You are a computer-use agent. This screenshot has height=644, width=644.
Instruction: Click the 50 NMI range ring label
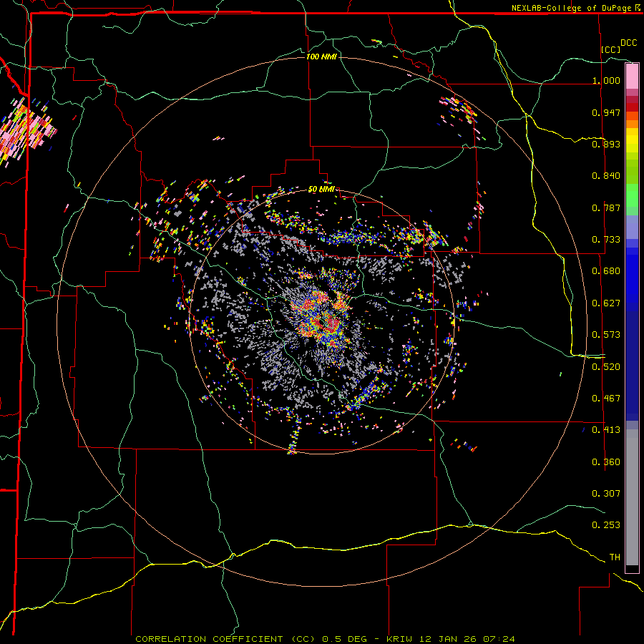321,189
